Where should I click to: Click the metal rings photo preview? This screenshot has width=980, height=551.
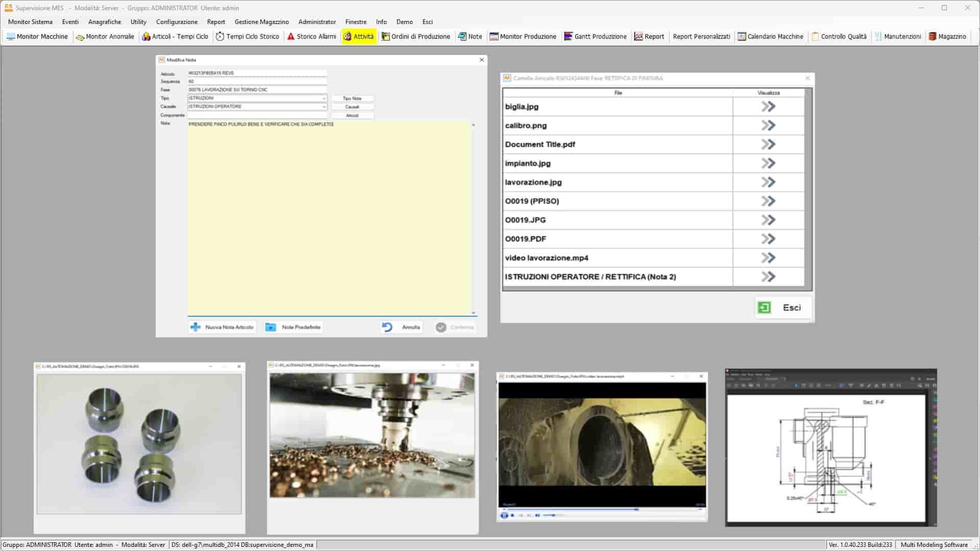139,444
